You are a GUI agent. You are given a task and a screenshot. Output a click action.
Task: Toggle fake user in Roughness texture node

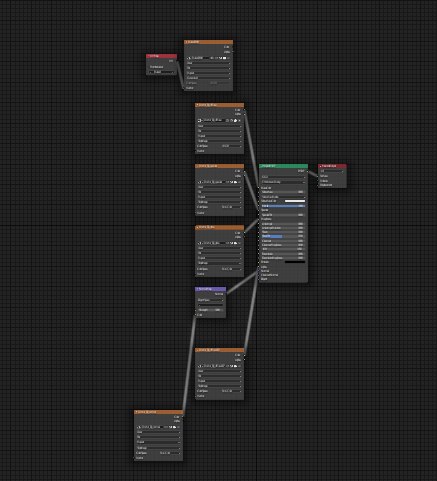pos(228,243)
